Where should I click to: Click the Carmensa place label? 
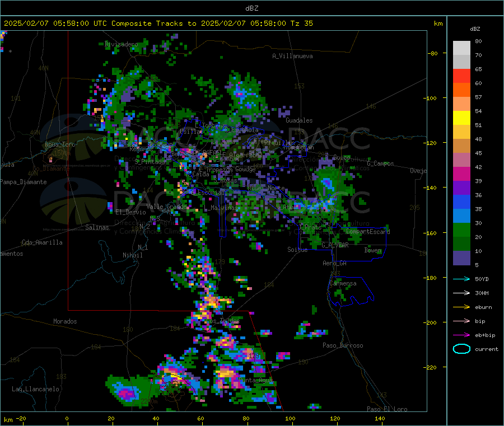(x=343, y=283)
